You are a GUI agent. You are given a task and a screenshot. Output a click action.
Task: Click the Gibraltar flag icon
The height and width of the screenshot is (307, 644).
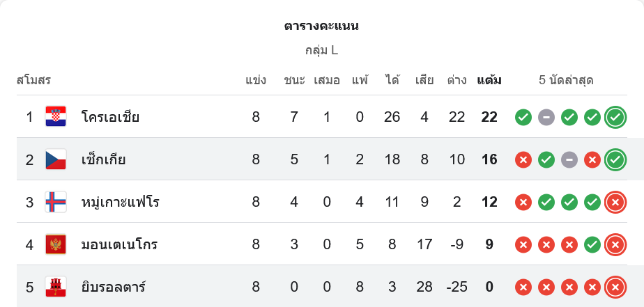(x=56, y=287)
